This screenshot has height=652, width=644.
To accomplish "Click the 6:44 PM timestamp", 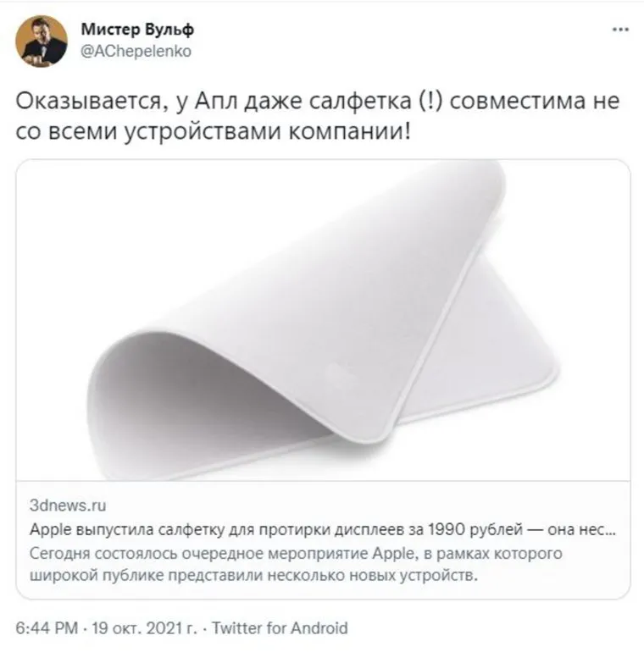I will [47, 627].
